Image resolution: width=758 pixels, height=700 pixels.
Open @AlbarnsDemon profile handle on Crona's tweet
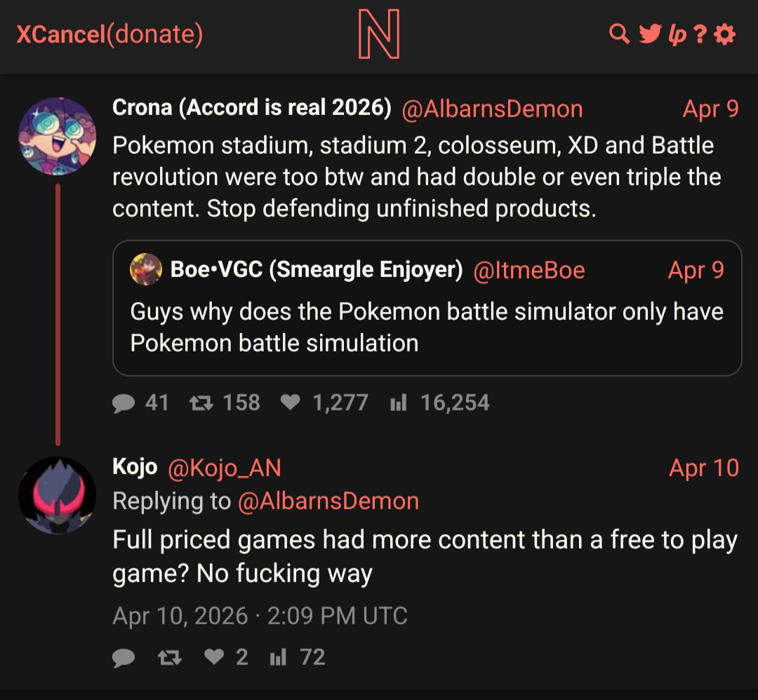(x=492, y=109)
